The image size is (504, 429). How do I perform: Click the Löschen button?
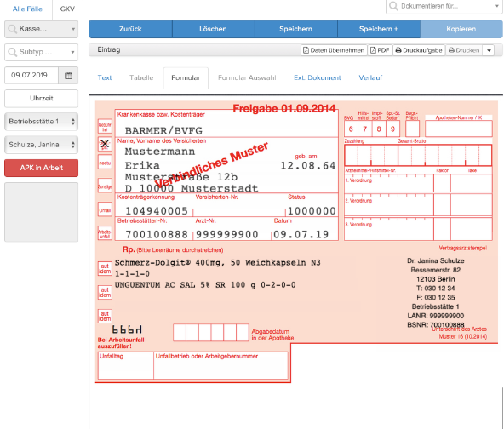point(213,29)
